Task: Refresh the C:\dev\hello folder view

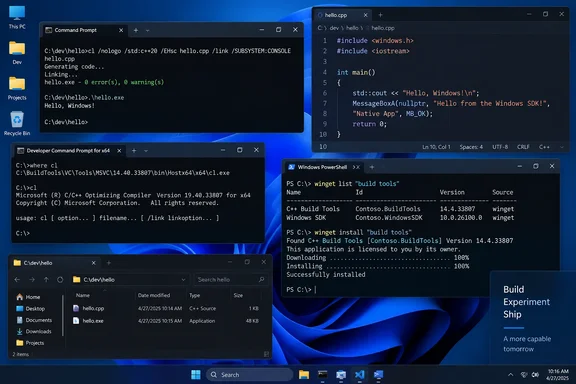Action: 60,280
